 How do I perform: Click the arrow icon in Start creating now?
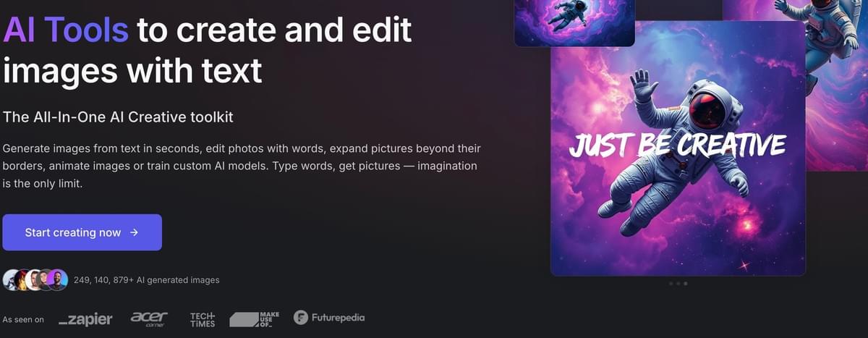(134, 232)
